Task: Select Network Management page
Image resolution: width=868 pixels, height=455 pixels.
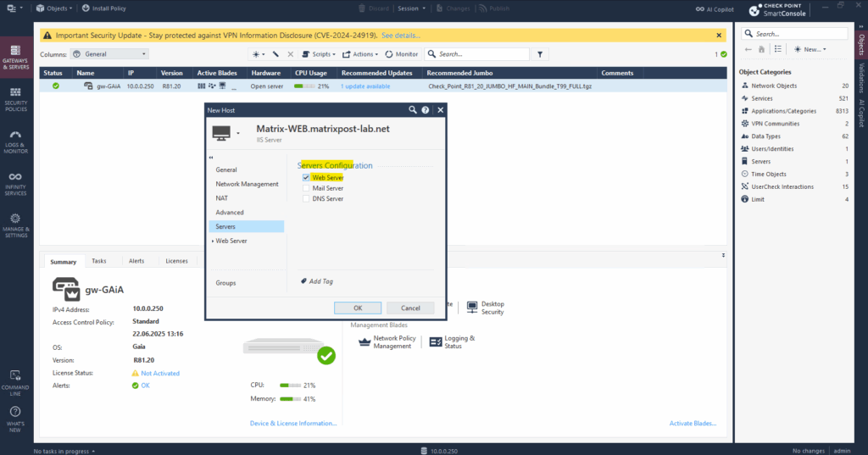Action: click(247, 184)
